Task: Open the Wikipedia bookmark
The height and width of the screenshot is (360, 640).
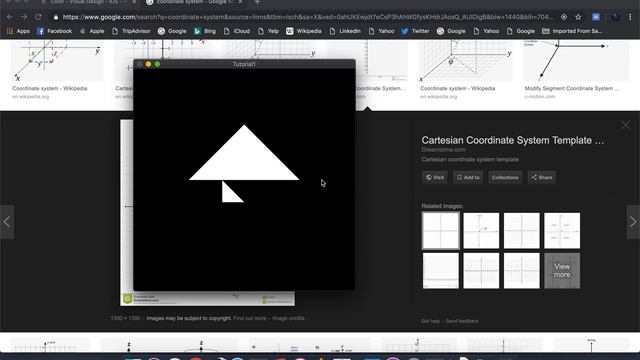Action: click(304, 31)
